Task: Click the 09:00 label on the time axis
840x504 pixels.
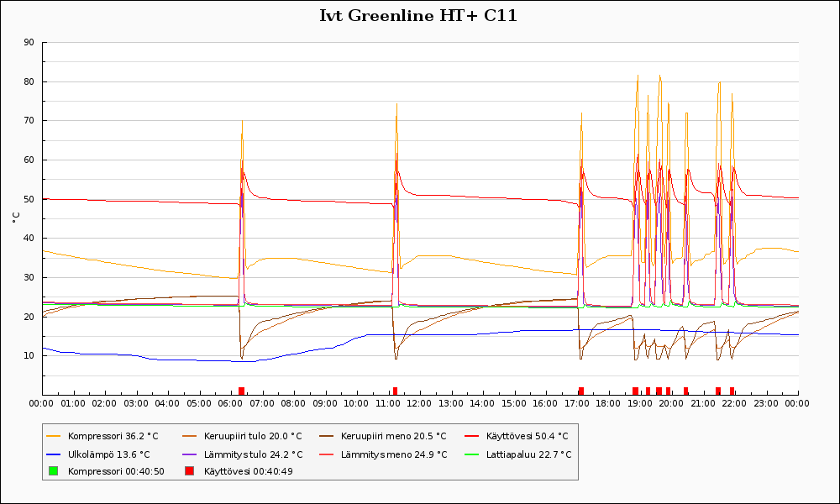Action: coord(324,403)
